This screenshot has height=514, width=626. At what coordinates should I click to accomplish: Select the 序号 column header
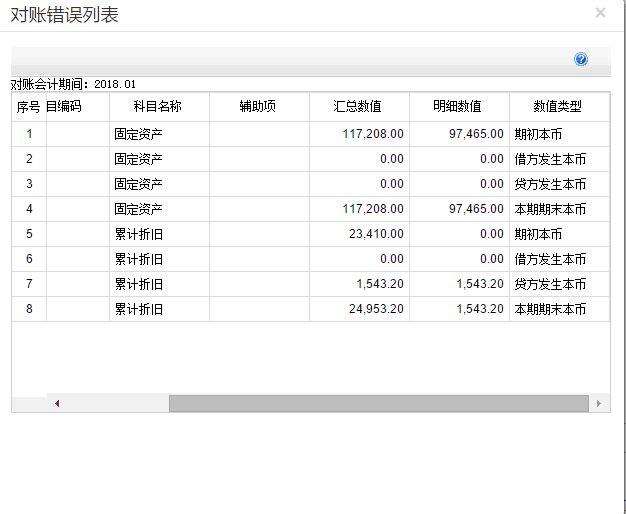29,107
